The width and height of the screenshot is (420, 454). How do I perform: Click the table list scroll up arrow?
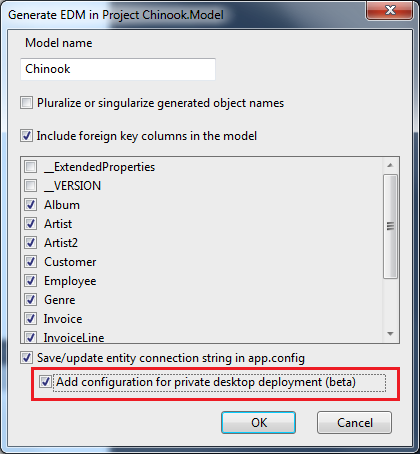pos(390,165)
